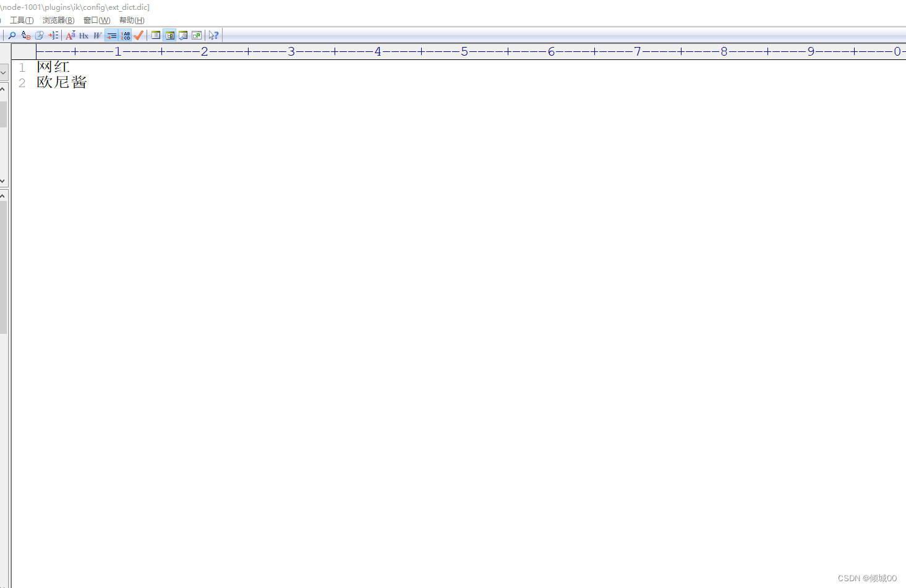Toggle the Hex viewer Hx icon
The image size is (906, 588).
click(84, 35)
